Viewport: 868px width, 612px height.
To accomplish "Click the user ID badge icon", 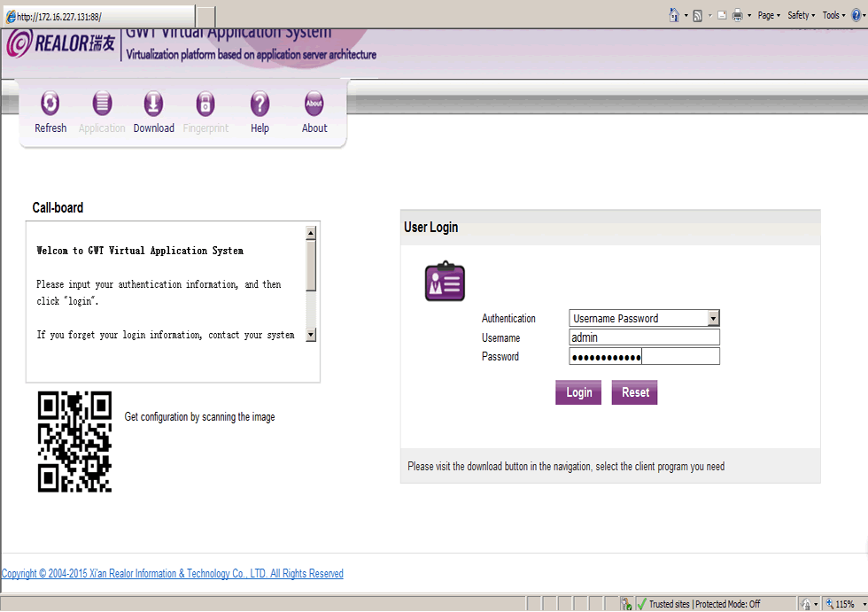I will tap(445, 282).
